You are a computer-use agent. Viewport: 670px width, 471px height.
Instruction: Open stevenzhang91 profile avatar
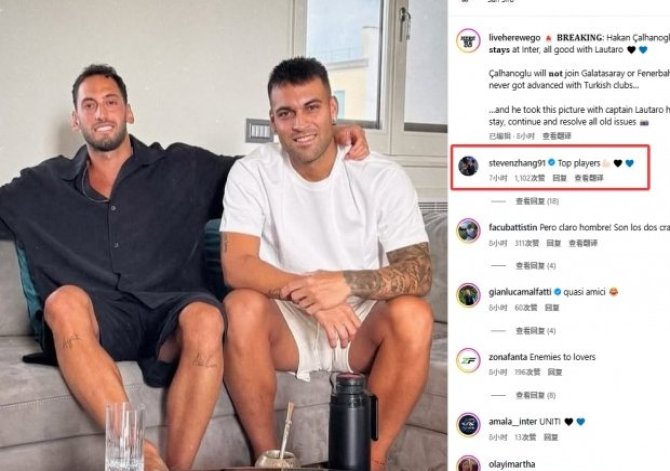[x=468, y=166]
